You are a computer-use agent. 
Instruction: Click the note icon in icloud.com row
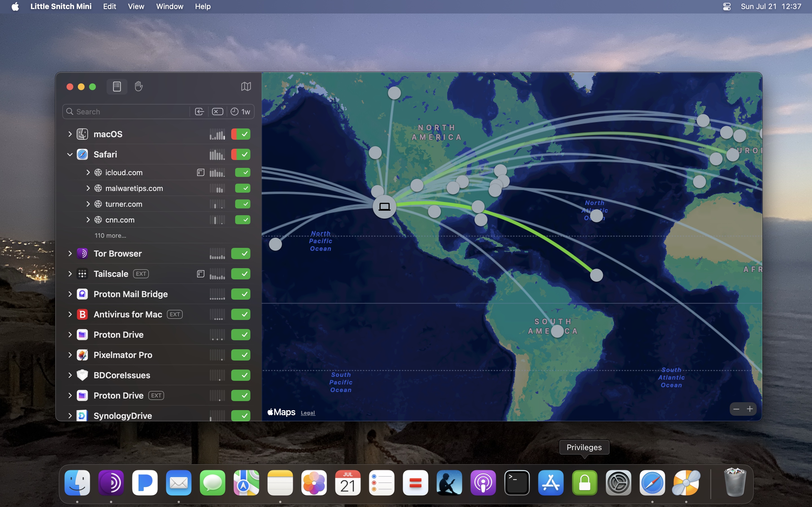(x=200, y=173)
